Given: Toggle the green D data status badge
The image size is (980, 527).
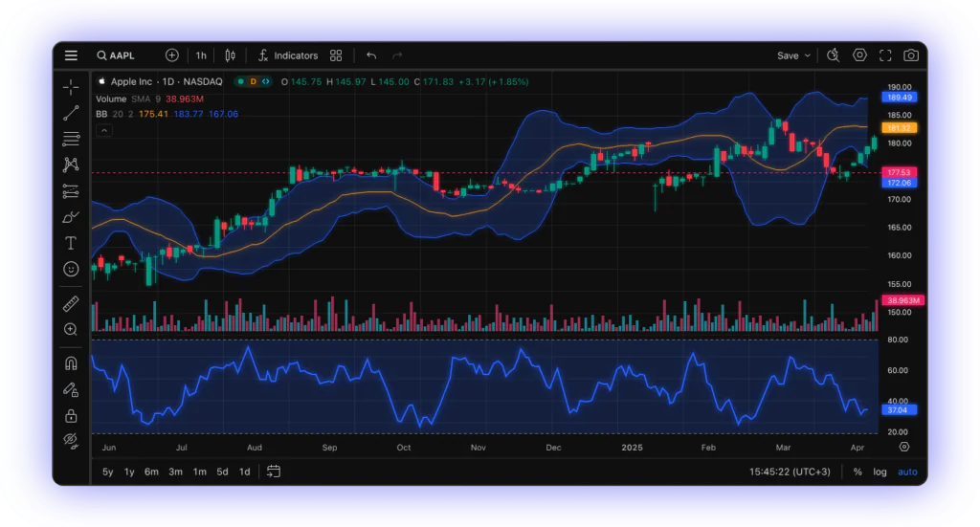Looking at the screenshot, I should click(x=253, y=82).
